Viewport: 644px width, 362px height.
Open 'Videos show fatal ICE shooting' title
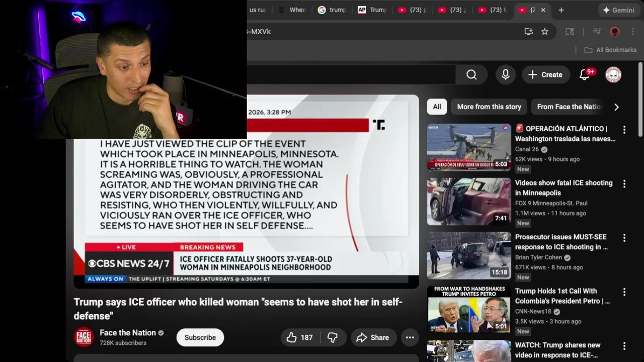pos(563,188)
